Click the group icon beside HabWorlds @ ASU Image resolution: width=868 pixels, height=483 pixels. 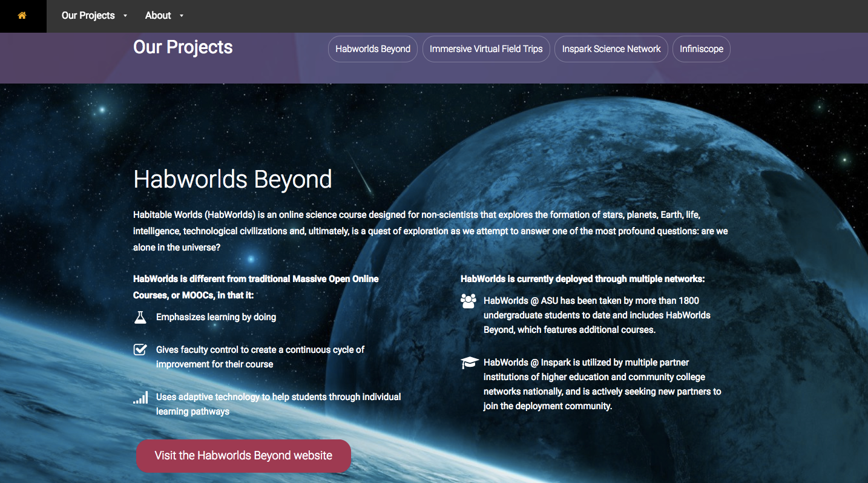[469, 301]
